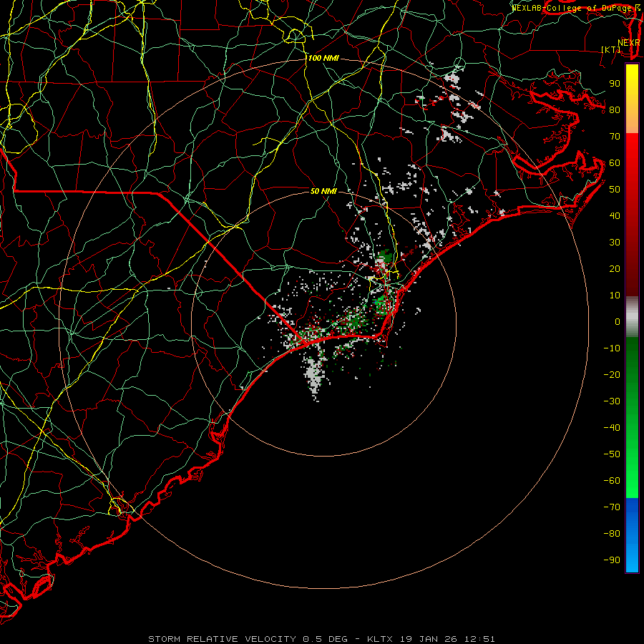Screen dimensions: 644x644
Task: Click the 20 value on velocity scale
Action: 615,269
